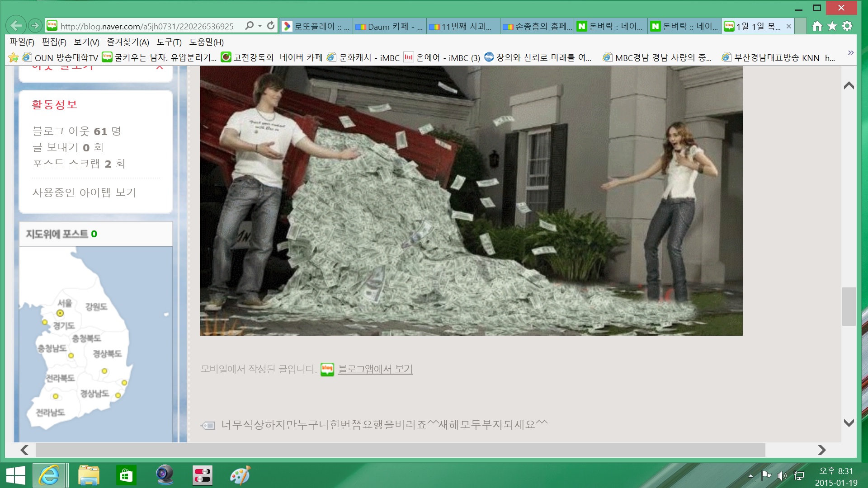This screenshot has width=868, height=488.
Task: Click the vertical scrollbar thumb
Action: (x=849, y=306)
